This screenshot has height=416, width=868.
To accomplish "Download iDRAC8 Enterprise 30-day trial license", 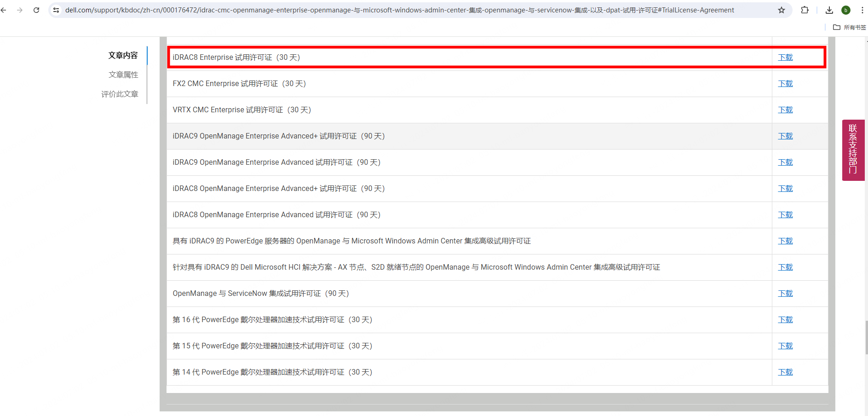I will 785,57.
